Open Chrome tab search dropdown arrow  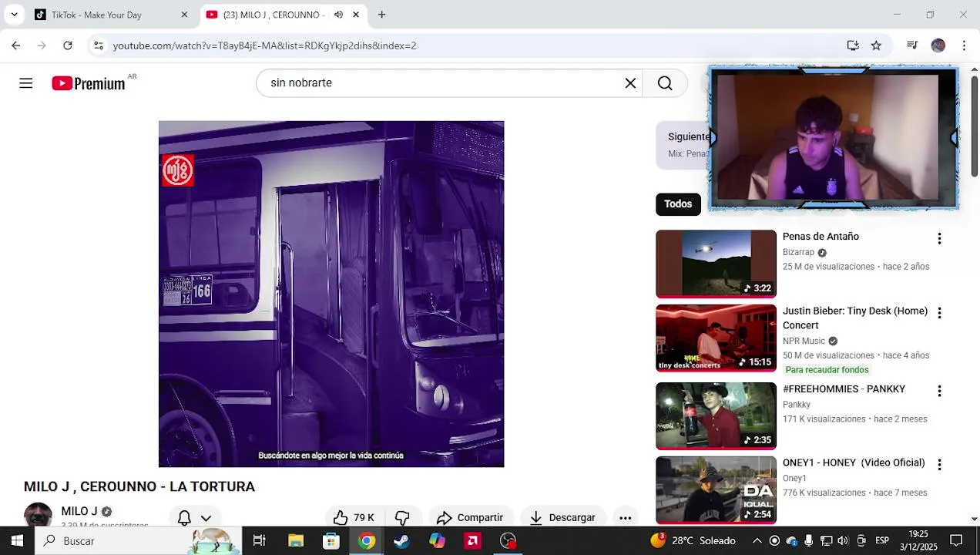tap(14, 15)
